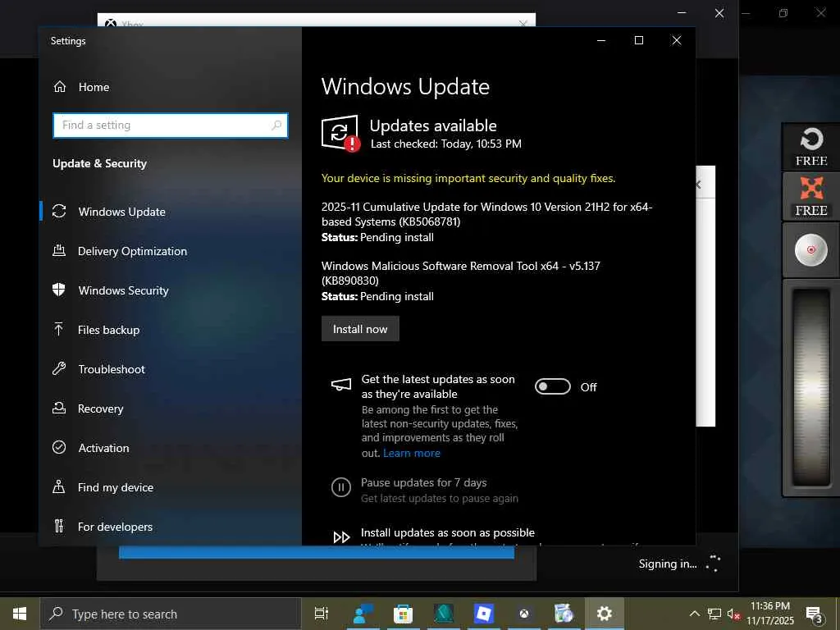Screen dimensions: 840x630
Task: Click the Recovery icon in sidebar
Action: [59, 408]
